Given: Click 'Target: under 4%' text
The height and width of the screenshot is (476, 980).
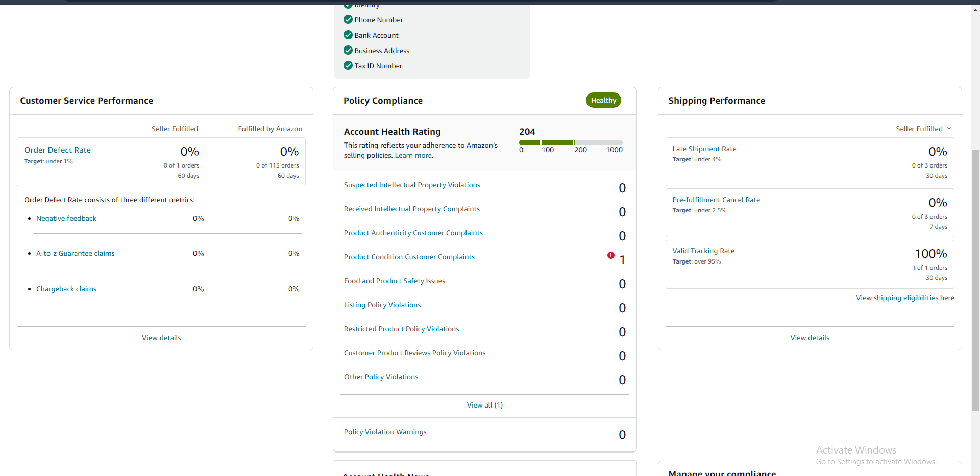Looking at the screenshot, I should click(x=697, y=159).
